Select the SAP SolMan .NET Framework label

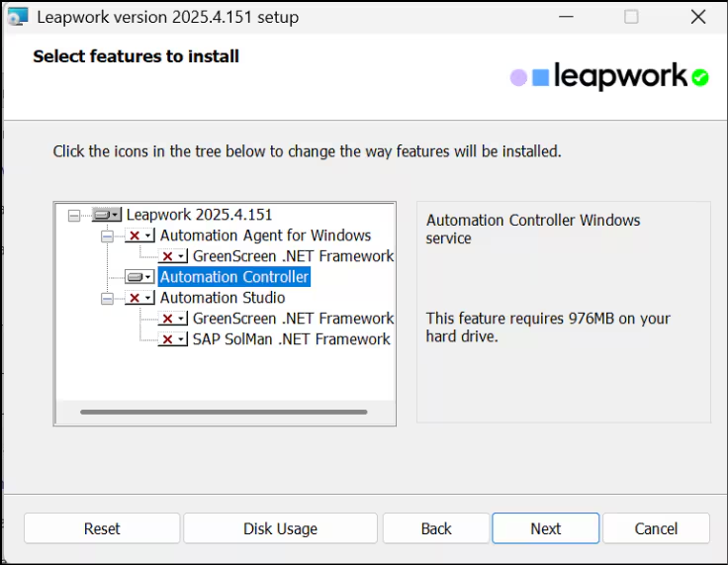click(x=291, y=339)
